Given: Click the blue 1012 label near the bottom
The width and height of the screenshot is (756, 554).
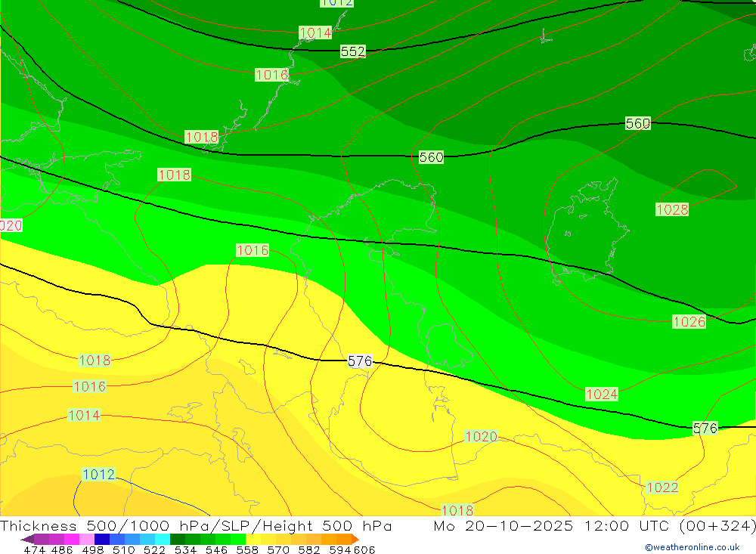Looking at the screenshot, I should [x=99, y=475].
